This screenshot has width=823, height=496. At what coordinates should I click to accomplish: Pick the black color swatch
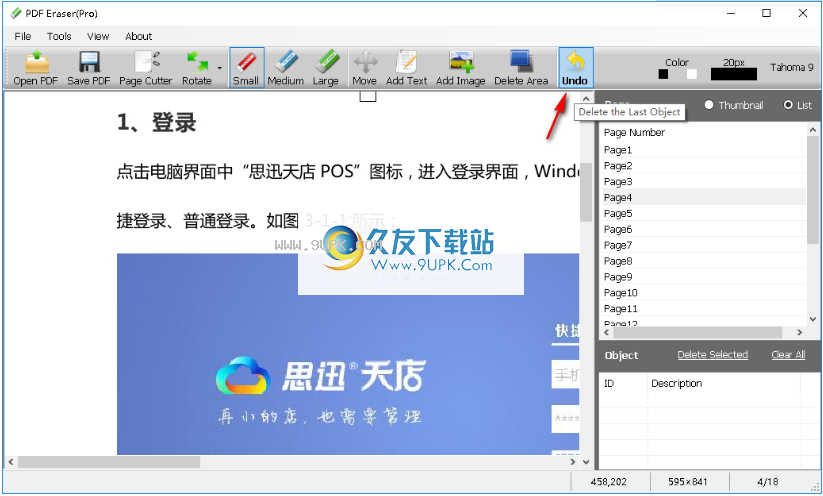[x=663, y=74]
